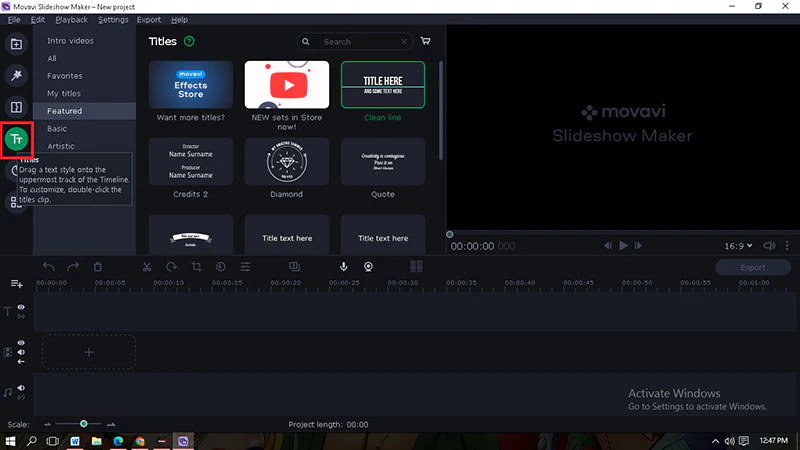Select Intro videos category
Image resolution: width=800 pixels, height=450 pixels.
tap(84, 41)
